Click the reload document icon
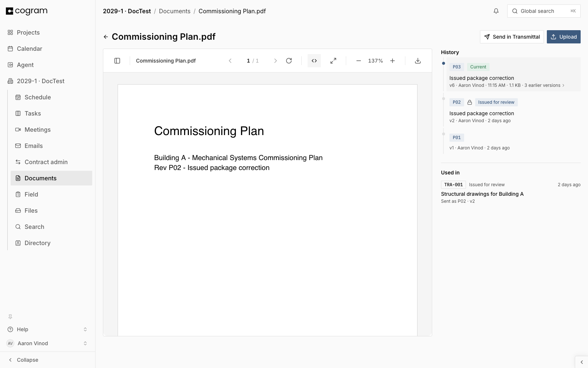This screenshot has height=368, width=588. pos(289,61)
